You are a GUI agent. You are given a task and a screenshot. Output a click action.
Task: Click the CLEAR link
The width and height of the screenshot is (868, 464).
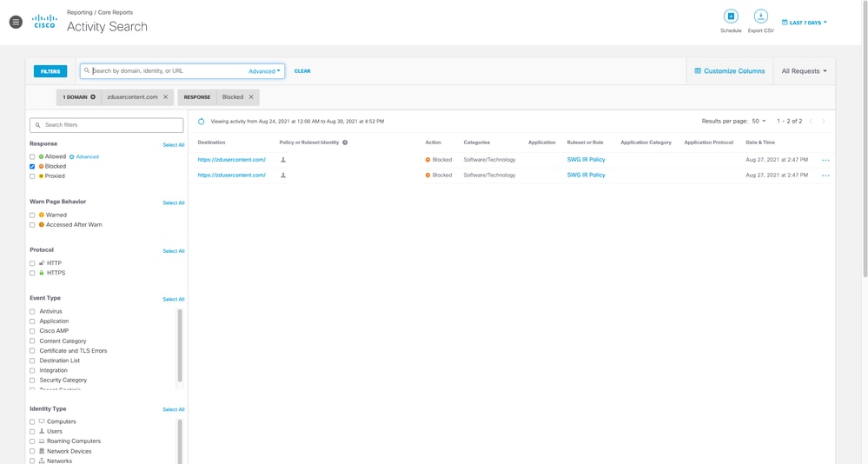click(302, 71)
